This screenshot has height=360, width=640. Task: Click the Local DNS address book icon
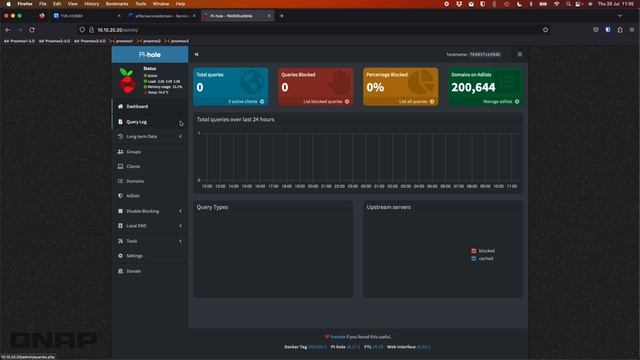coord(120,226)
